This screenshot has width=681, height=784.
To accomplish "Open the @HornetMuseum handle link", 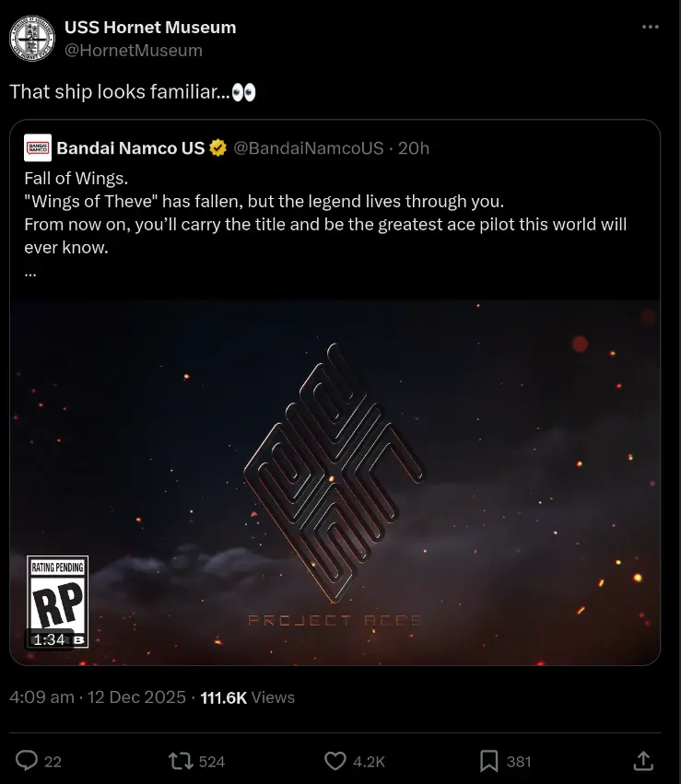I will coord(133,50).
